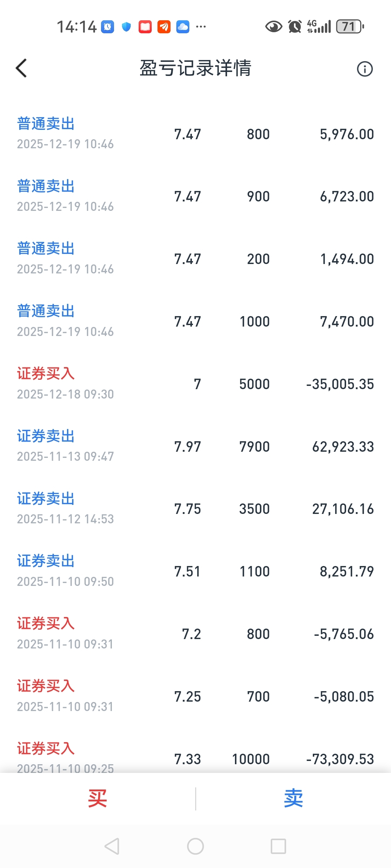Open the 证券卖出 record at price 7.97
391x868 pixels.
pyautogui.click(x=195, y=446)
